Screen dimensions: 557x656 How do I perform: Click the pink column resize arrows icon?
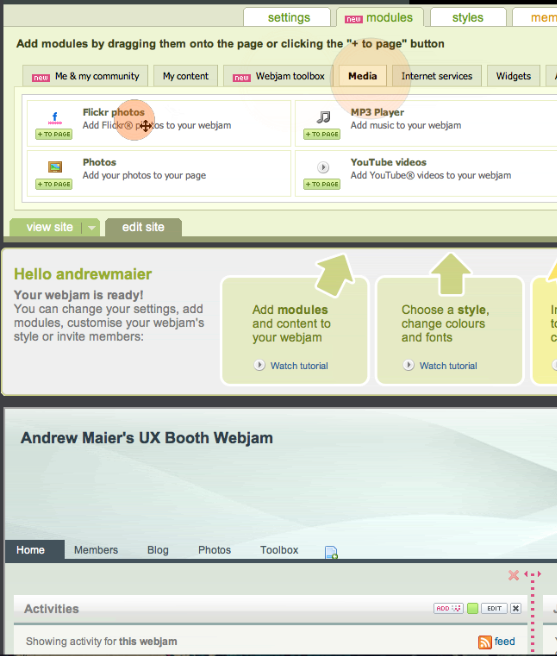point(533,574)
